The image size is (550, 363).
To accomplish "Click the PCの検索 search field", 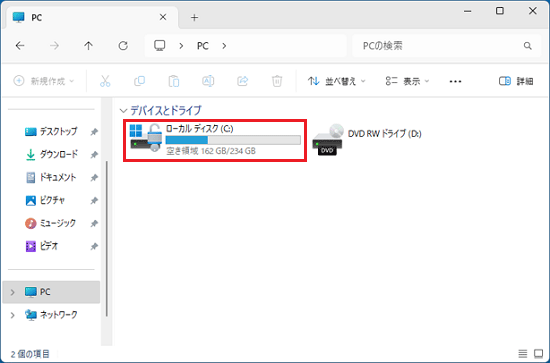I will pyautogui.click(x=446, y=46).
